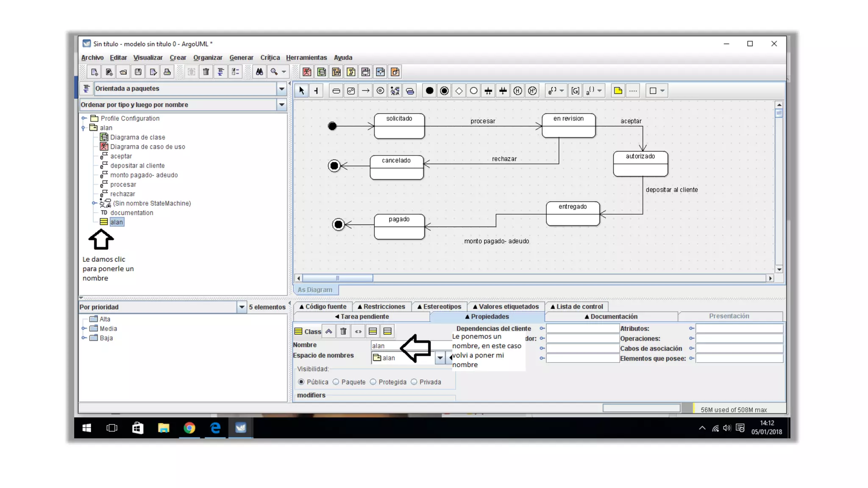Viewport: 868px width, 488px height.
Task: Open the Por prioridad dropdown
Action: 242,307
